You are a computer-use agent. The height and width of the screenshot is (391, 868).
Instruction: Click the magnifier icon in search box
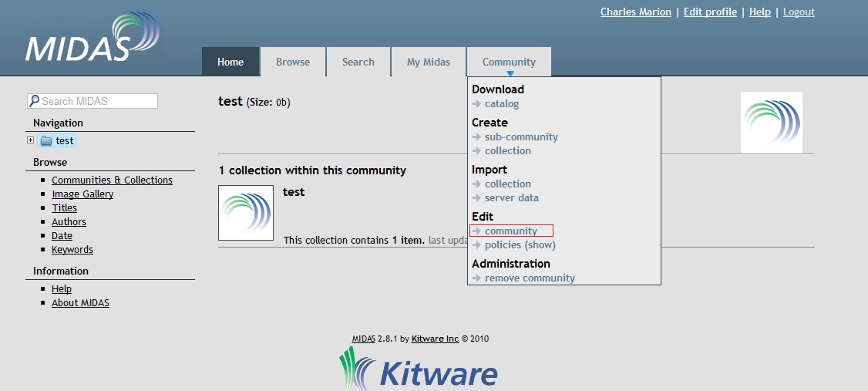pyautogui.click(x=34, y=101)
